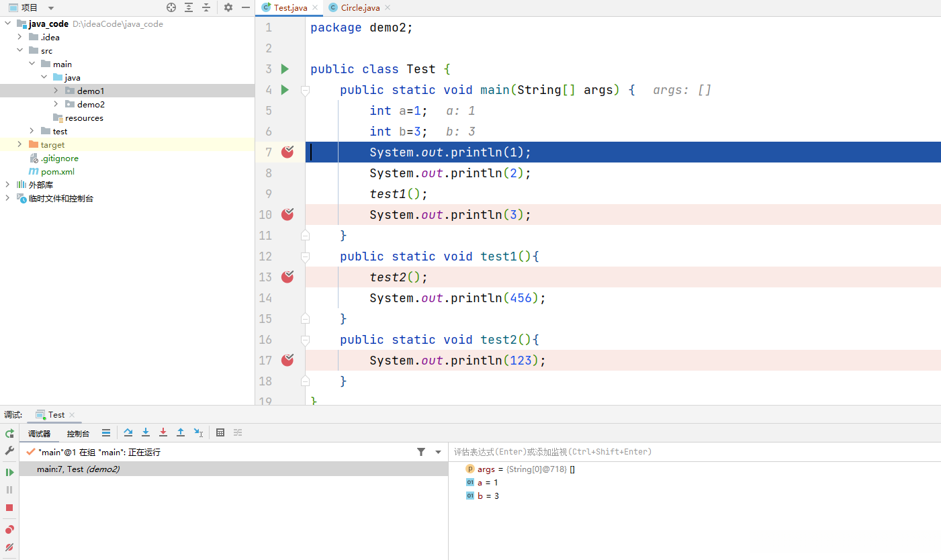Open the thread selector dropdown arrow
Screen dimensions: 941x560
pos(439,453)
